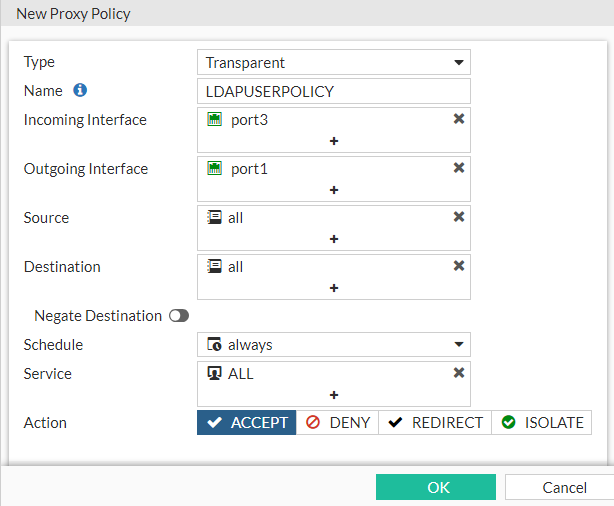Toggle Negate Destination switch
Image resolution: width=614 pixels, height=506 pixels.
pos(179,316)
